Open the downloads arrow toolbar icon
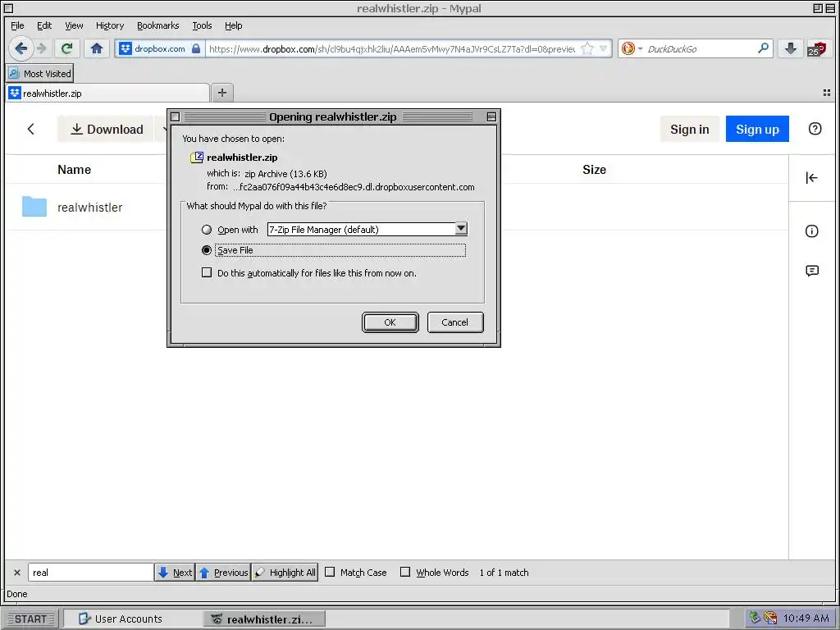This screenshot has width=840, height=630. point(790,48)
